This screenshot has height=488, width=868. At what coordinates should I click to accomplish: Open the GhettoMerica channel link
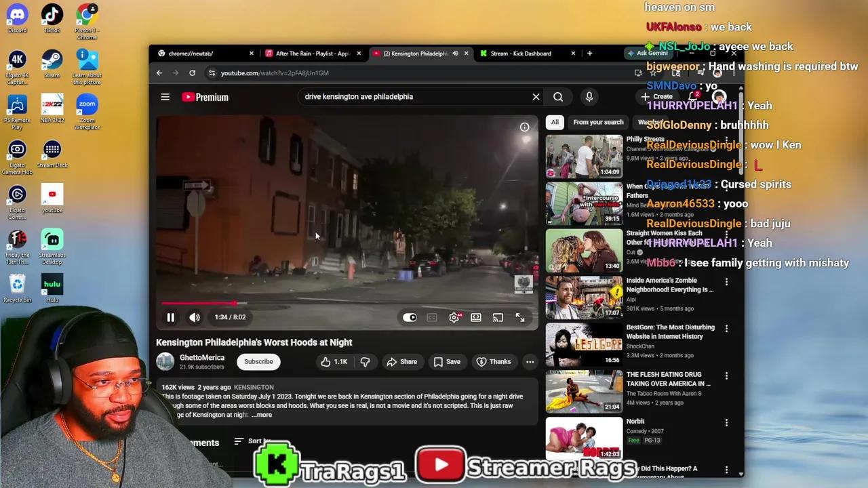tap(202, 358)
